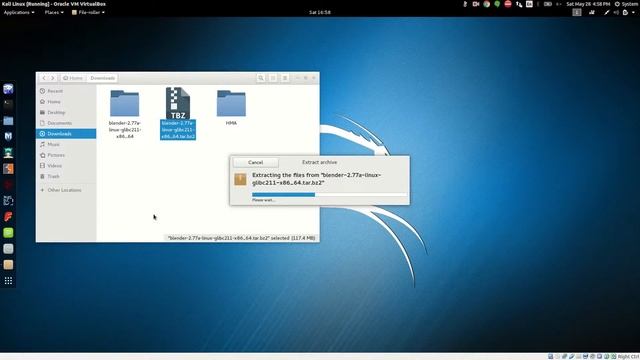Show all applications grid in the dock
The image size is (640, 360).
[x=8, y=281]
